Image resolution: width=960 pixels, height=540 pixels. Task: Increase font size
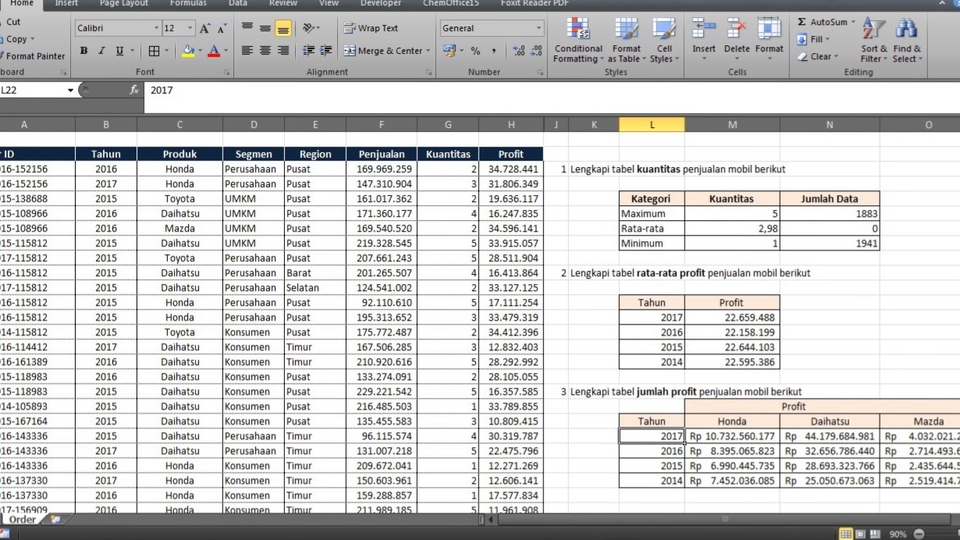[x=205, y=28]
